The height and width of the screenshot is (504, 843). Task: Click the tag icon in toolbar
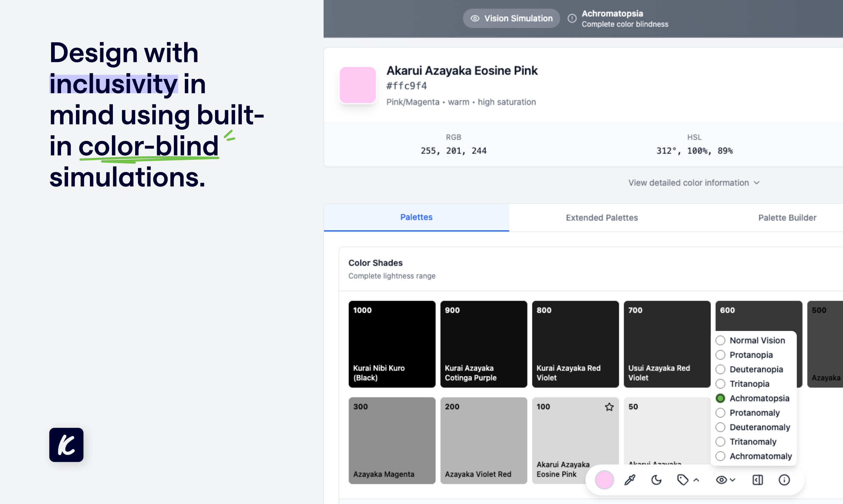pyautogui.click(x=683, y=480)
